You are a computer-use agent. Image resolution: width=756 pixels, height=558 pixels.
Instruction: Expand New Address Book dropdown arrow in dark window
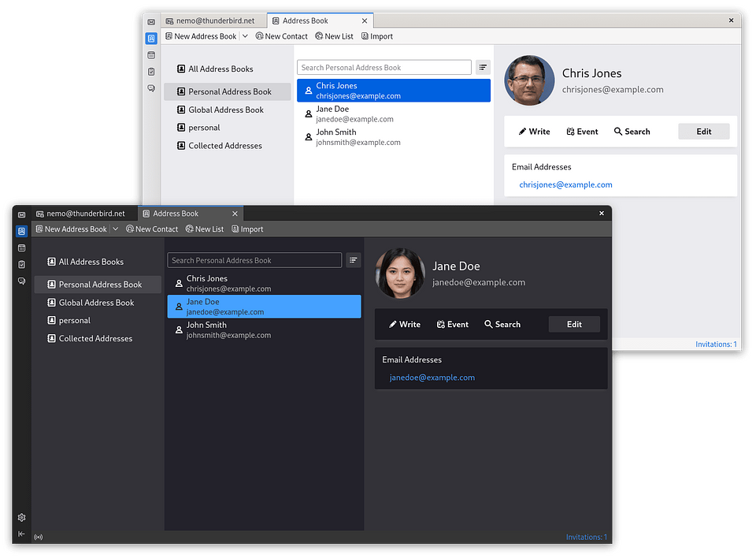115,229
